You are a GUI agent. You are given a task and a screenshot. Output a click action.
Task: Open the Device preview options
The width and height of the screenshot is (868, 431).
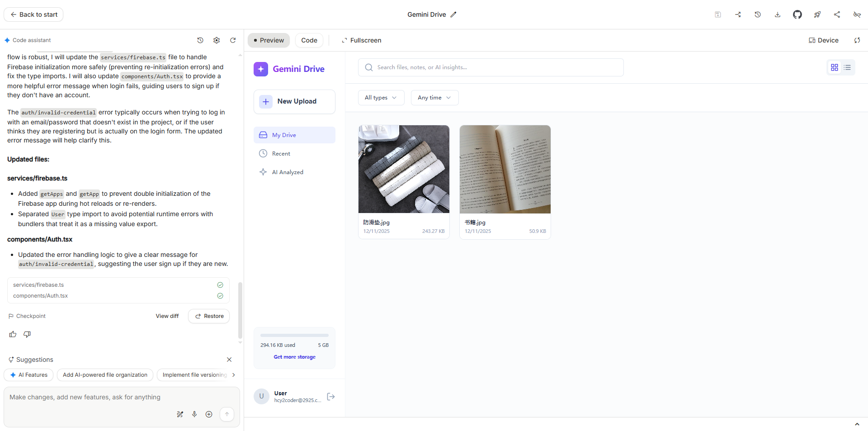823,40
